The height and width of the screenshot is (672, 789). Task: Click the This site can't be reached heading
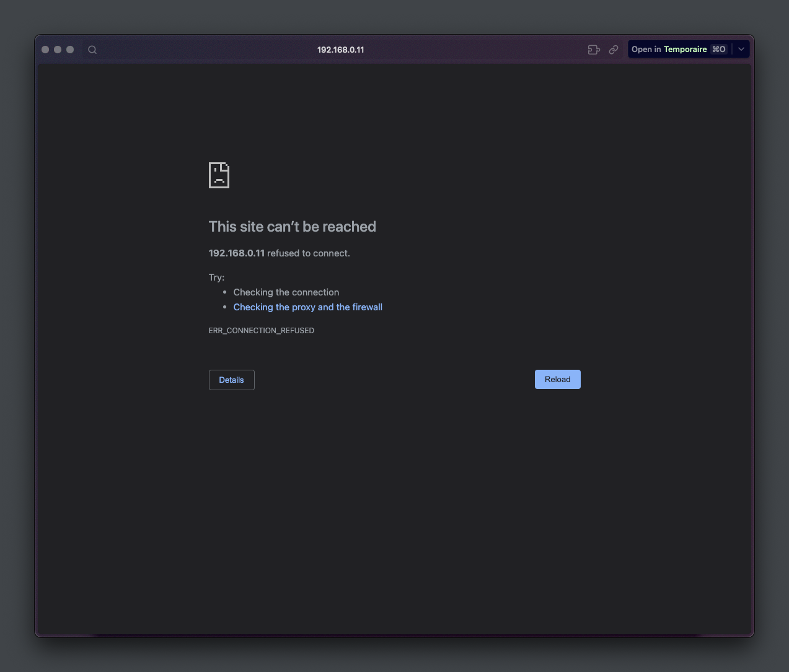tap(292, 227)
